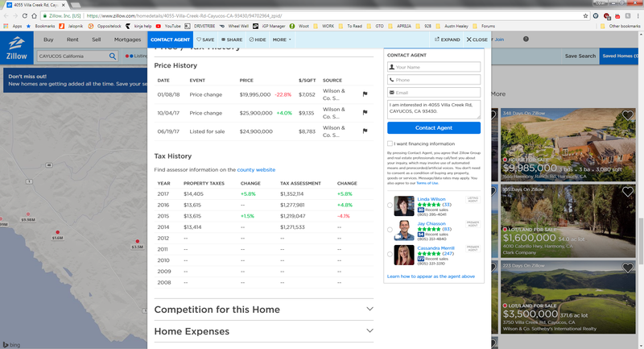This screenshot has width=644, height=349.
Task: Click the blue Contact Agent button
Action: point(434,128)
